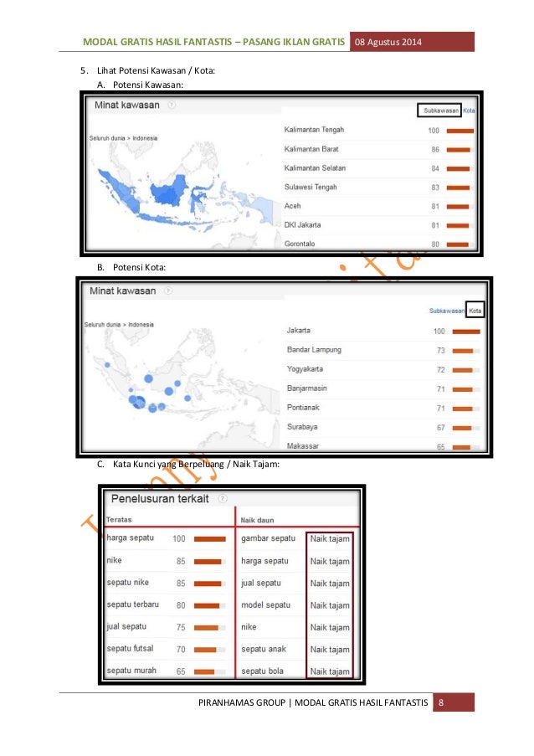Open DKI Jakarta region entry
534x756 pixels.
tap(302, 224)
